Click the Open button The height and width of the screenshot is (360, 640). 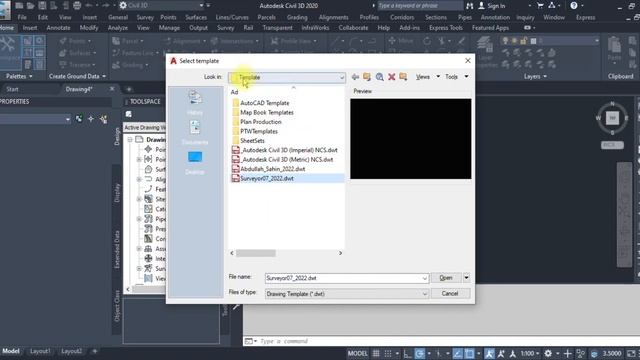click(446, 278)
